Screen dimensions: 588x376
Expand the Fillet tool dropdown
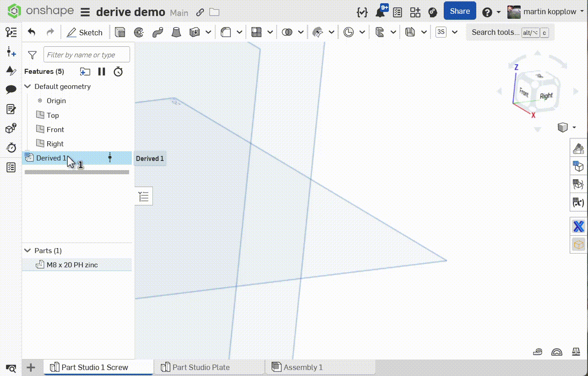coord(239,32)
